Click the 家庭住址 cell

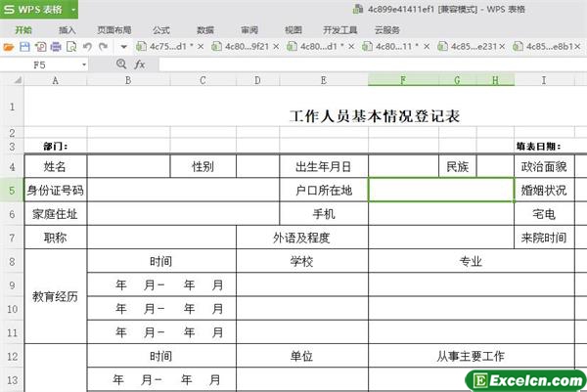click(56, 213)
